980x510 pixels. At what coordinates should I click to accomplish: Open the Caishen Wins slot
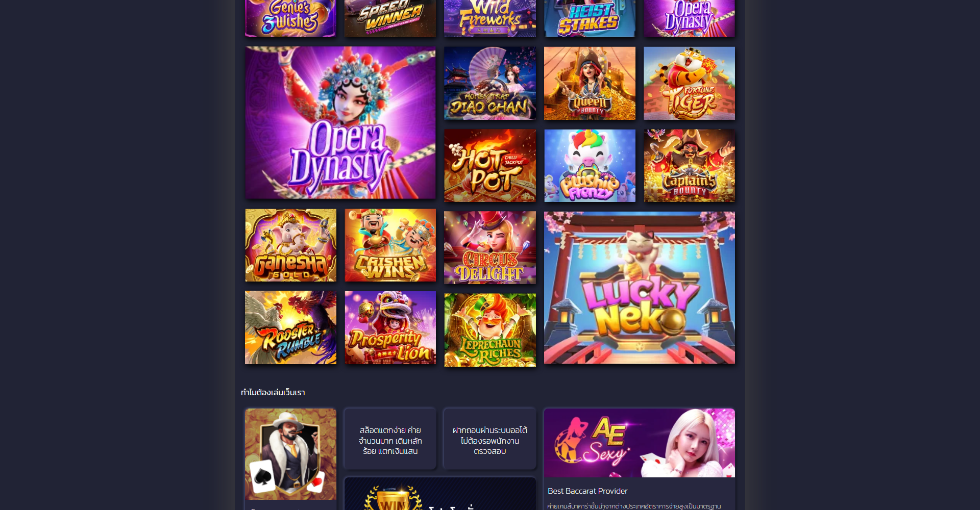click(x=390, y=245)
